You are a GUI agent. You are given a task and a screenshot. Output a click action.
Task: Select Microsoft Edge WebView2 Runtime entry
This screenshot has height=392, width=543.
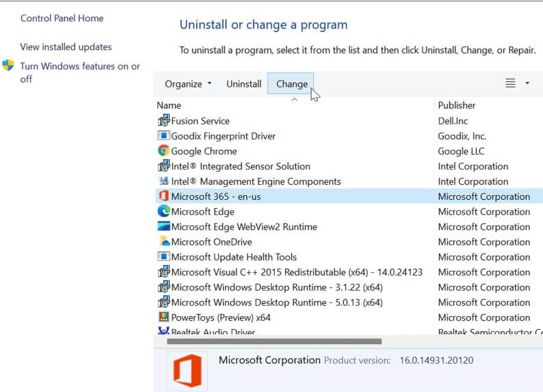pyautogui.click(x=243, y=227)
